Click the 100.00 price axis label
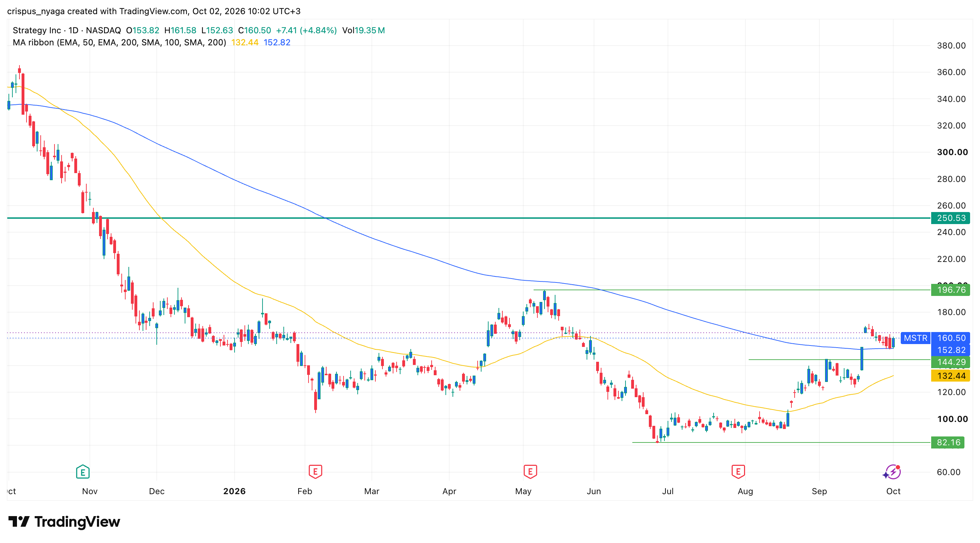The image size is (980, 543). 952,419
